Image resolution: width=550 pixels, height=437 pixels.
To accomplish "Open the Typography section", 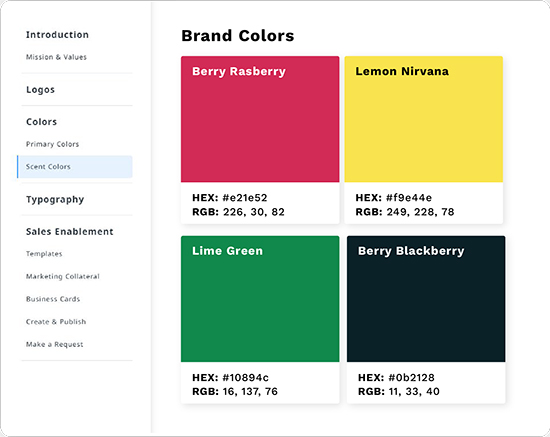I will [x=55, y=200].
